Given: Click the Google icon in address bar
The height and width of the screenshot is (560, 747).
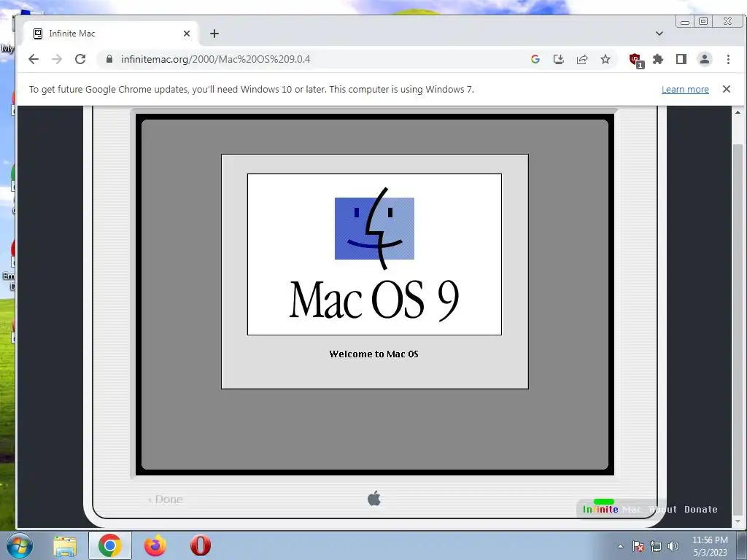Looking at the screenshot, I should point(535,59).
